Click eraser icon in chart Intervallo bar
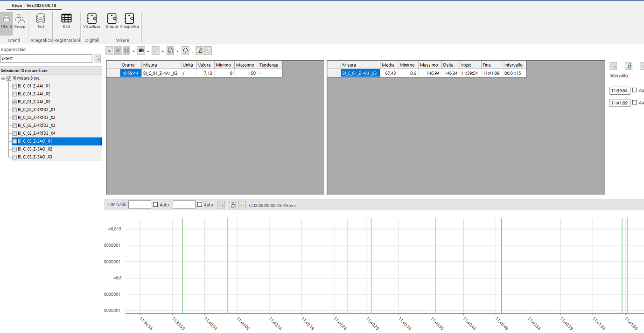The width and height of the screenshot is (644, 333). [x=242, y=205]
